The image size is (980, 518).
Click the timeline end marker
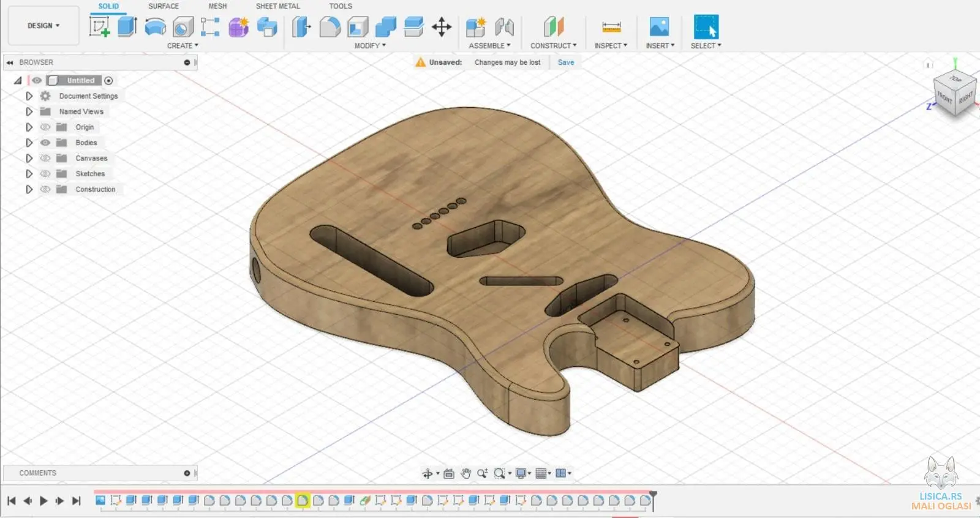(x=653, y=500)
